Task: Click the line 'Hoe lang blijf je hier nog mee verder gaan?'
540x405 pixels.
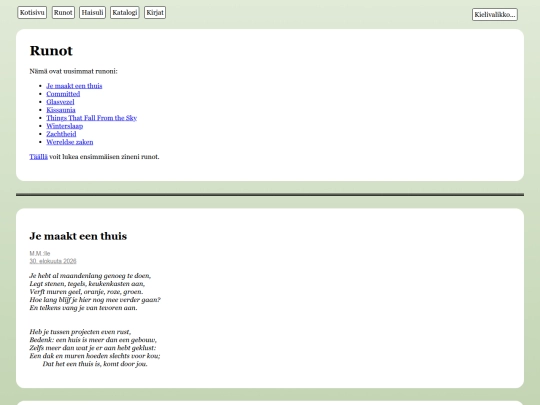Action: 95,300
